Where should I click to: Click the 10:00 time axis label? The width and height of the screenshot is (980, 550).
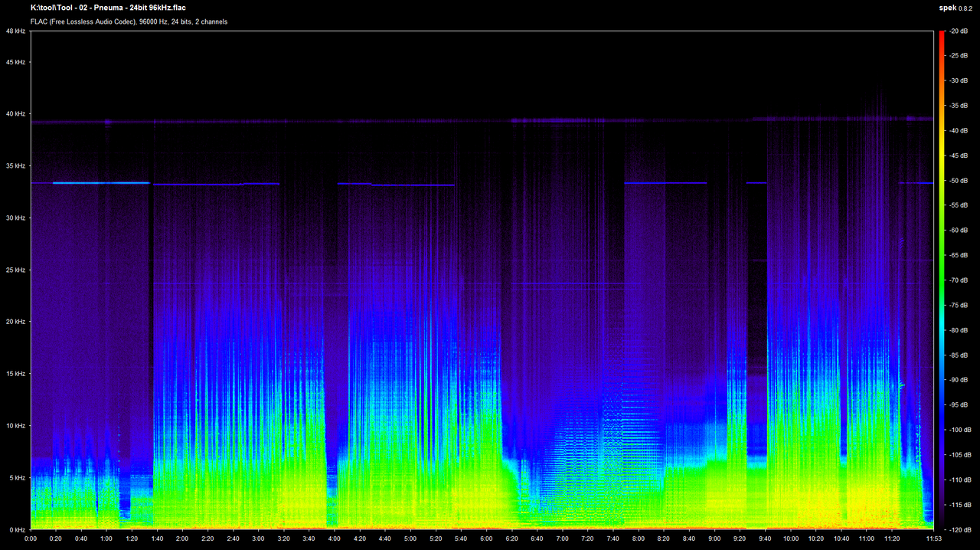[x=790, y=539]
